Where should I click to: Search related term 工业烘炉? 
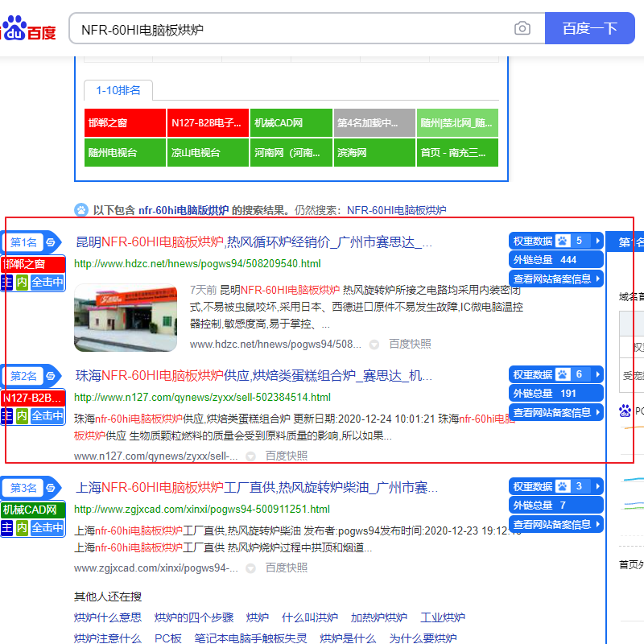[x=442, y=617]
